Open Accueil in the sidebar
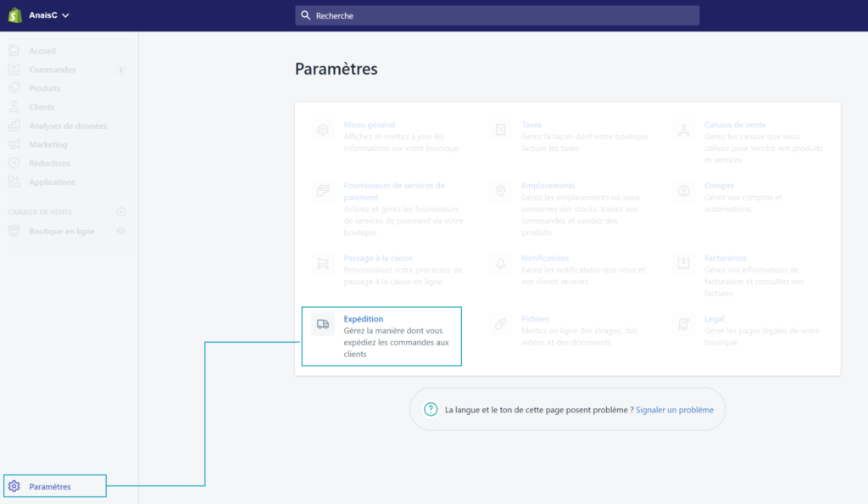The width and height of the screenshot is (868, 504). tap(42, 51)
